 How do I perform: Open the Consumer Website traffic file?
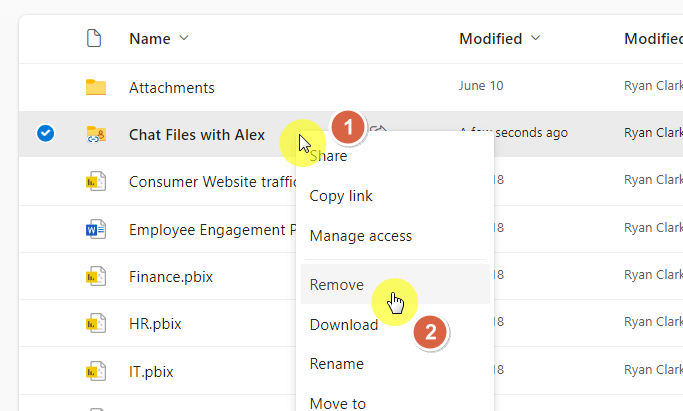coord(213,182)
